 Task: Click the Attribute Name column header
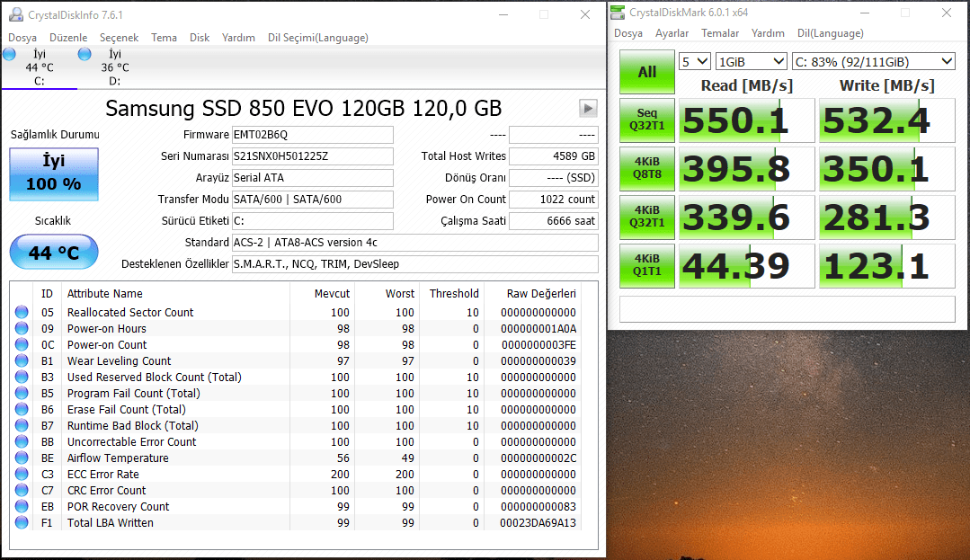105,293
